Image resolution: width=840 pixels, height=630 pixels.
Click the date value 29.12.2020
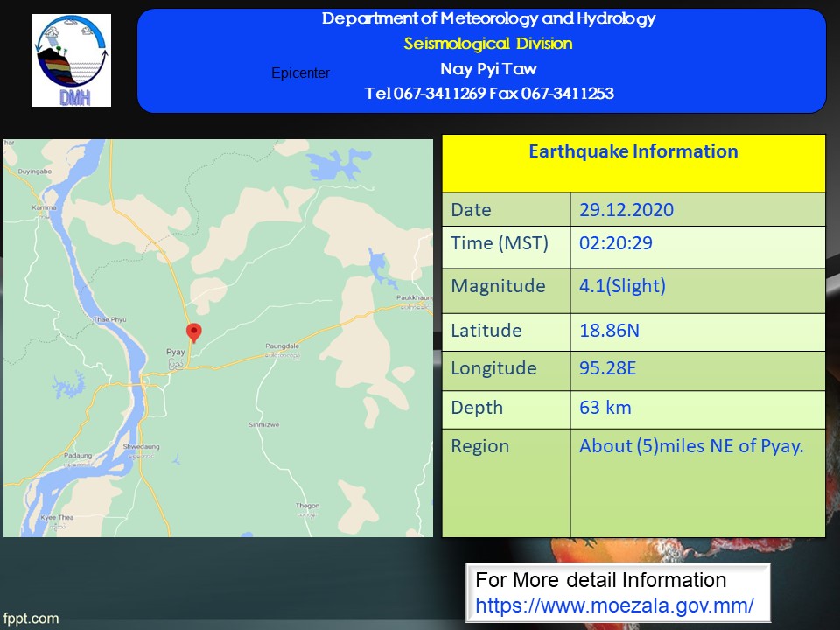[x=626, y=210]
